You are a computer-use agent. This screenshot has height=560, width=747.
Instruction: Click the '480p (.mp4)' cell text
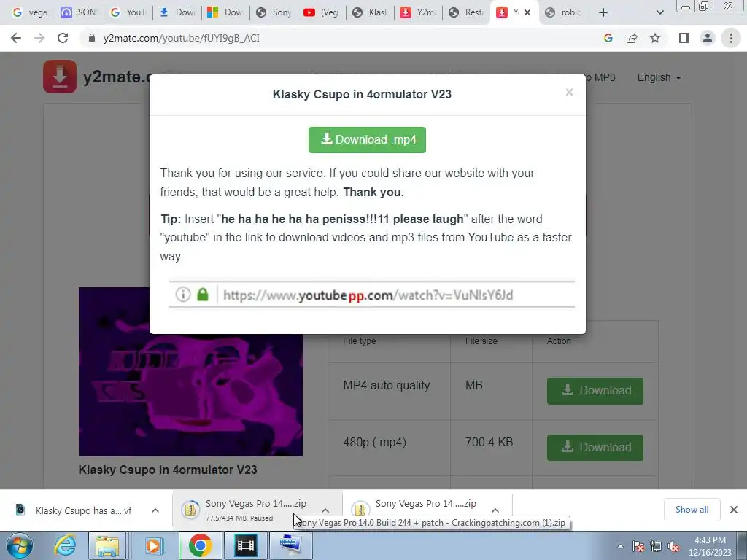374,443
